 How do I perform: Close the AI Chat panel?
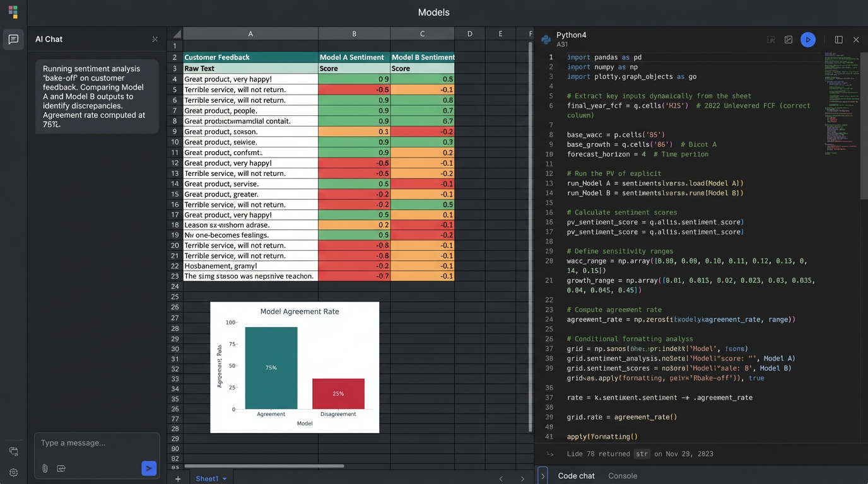[155, 39]
